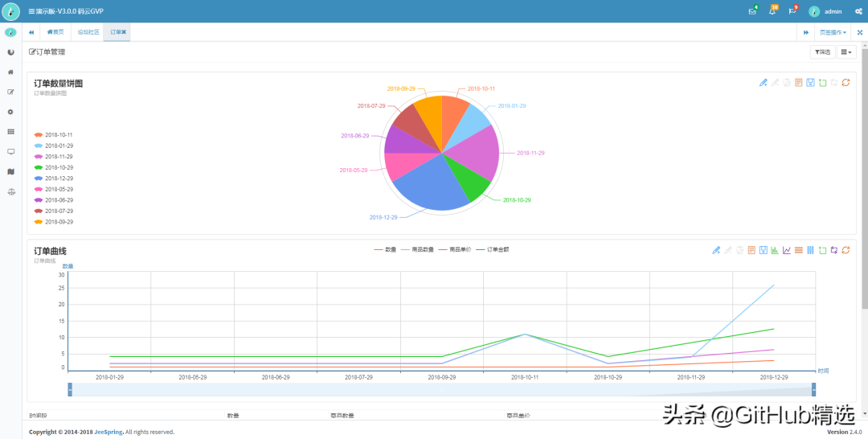
Task: Restore the order curve with refresh icon
Action: click(x=845, y=250)
